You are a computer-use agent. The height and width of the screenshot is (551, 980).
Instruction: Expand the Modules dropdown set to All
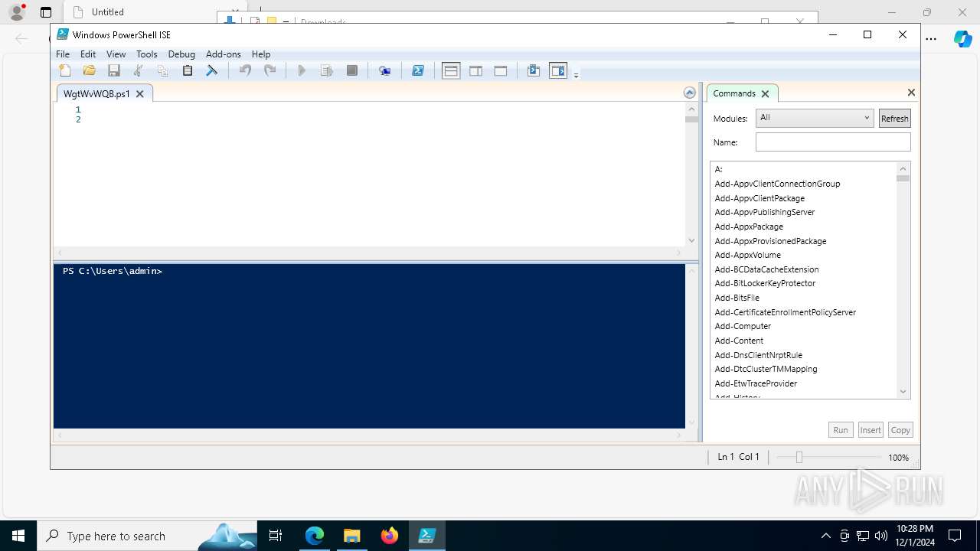coord(814,118)
